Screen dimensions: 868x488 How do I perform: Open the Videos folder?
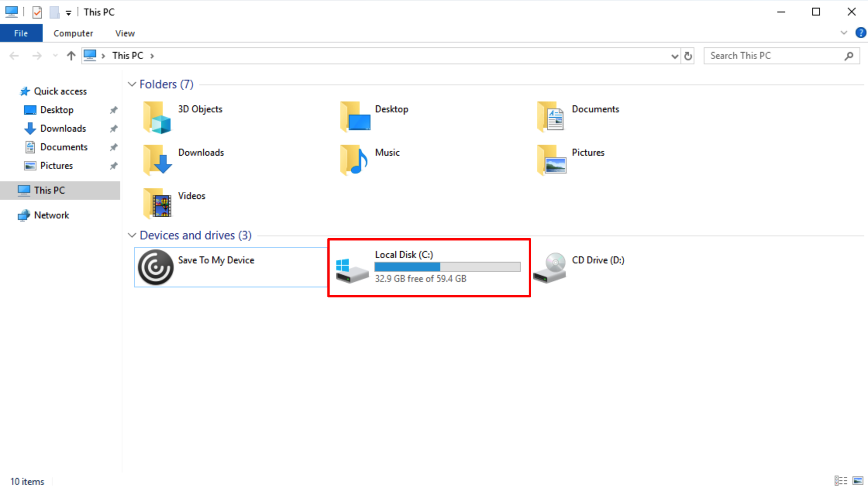click(x=191, y=196)
